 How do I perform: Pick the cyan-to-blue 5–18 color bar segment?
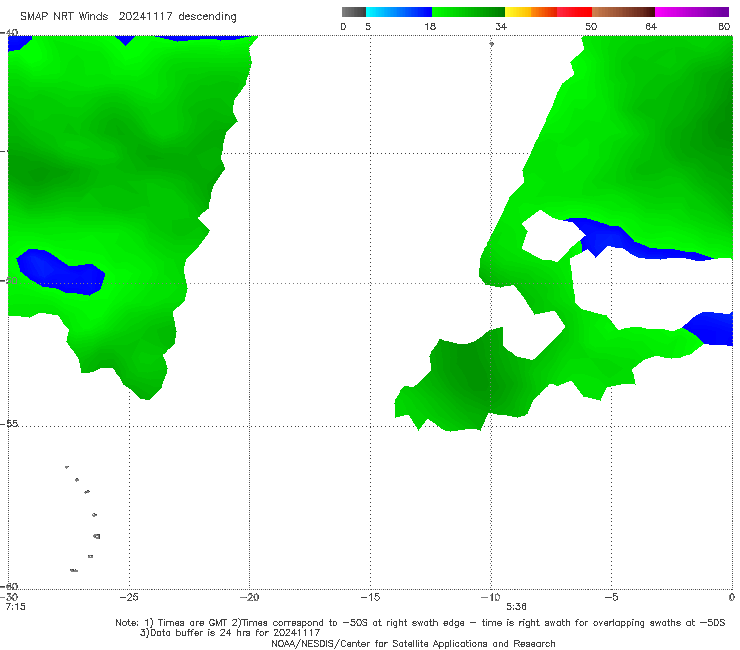399,12
